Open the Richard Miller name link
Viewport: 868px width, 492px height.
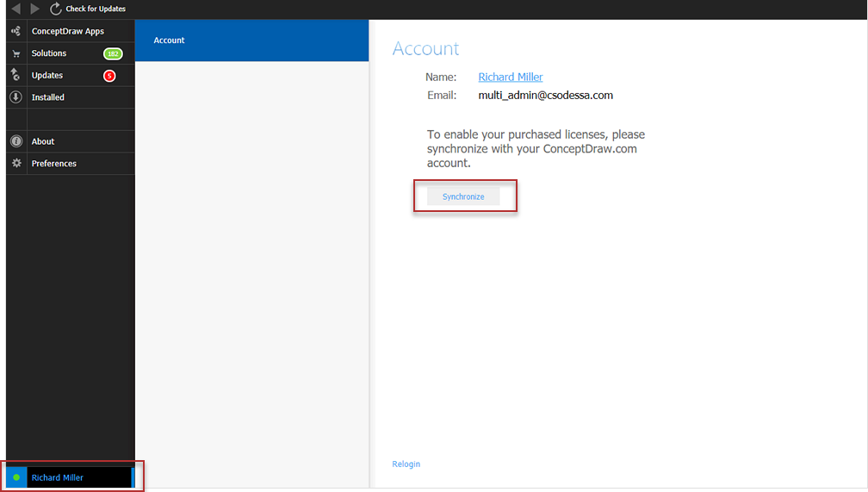click(x=511, y=77)
